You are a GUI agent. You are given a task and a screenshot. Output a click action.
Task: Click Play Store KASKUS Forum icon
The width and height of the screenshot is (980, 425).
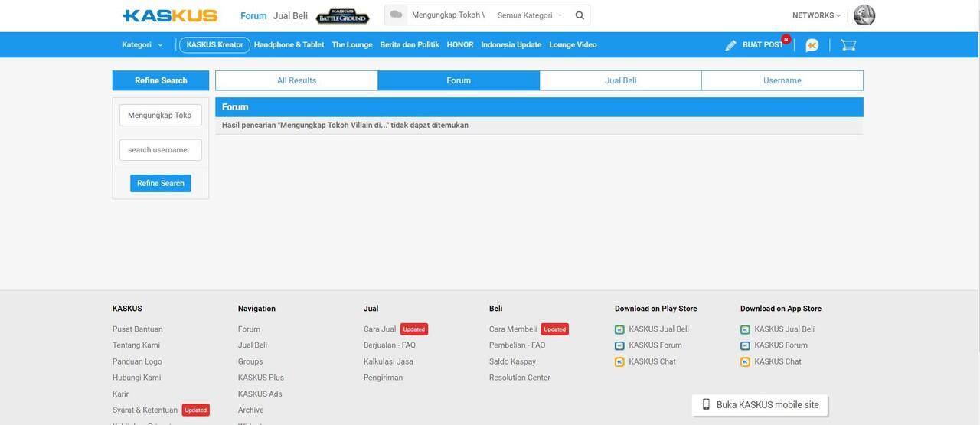pyautogui.click(x=619, y=346)
